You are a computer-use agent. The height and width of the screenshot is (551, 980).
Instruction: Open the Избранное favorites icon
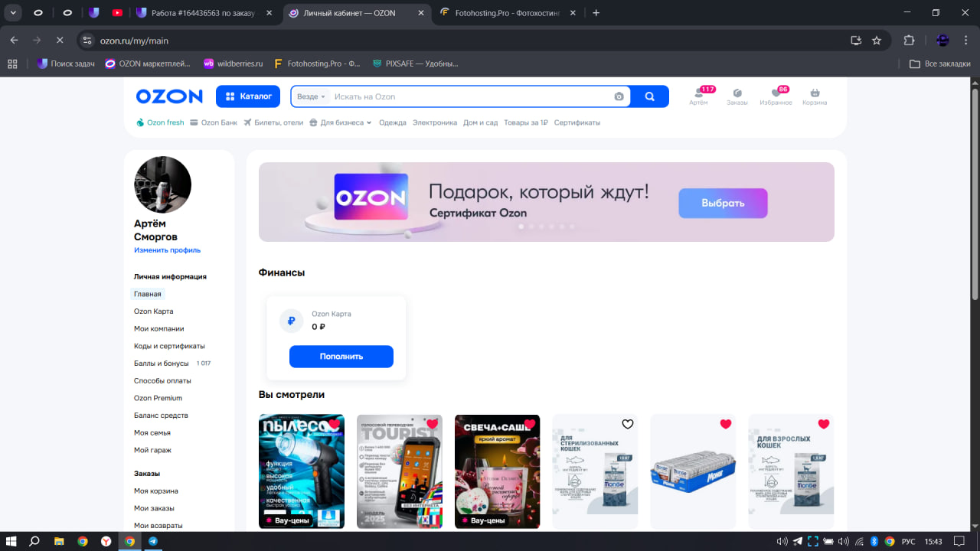click(x=776, y=96)
